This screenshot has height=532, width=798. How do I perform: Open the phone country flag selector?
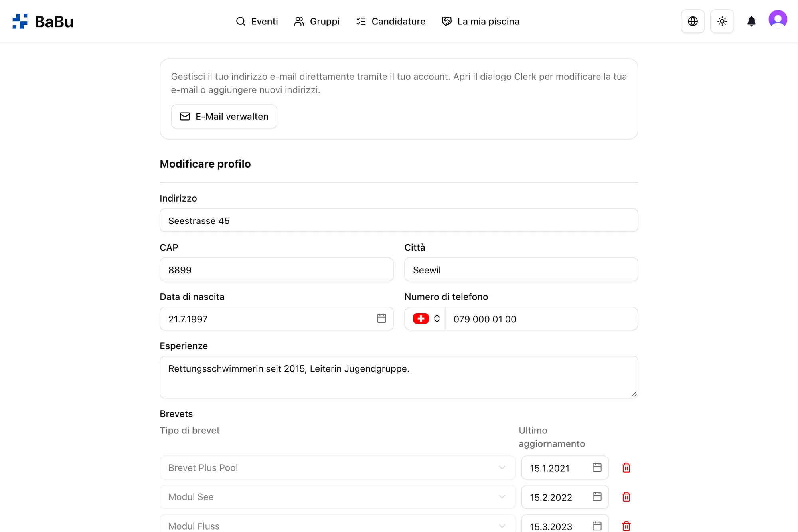(426, 318)
